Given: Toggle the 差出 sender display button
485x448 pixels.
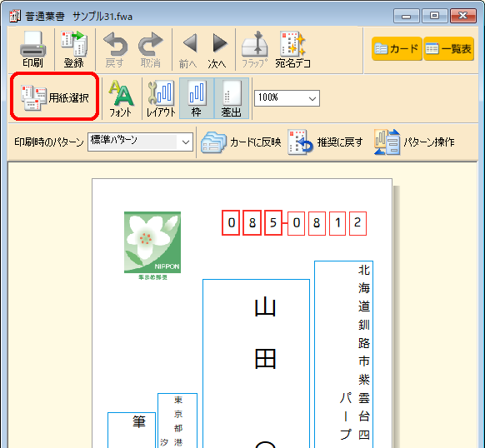Looking at the screenshot, I should tap(232, 98).
